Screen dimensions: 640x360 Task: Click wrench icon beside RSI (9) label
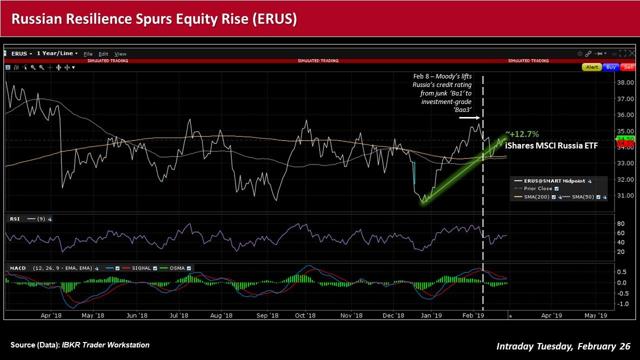(x=50, y=220)
